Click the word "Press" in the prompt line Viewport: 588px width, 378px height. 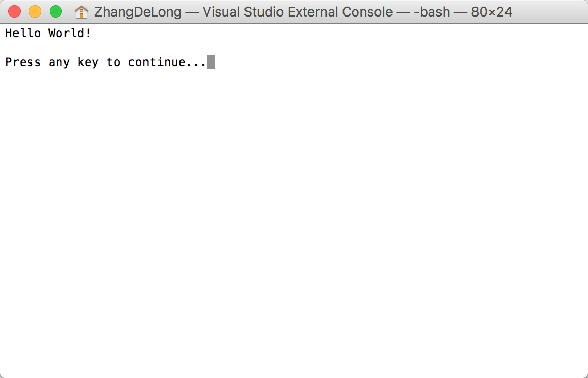[x=23, y=62]
